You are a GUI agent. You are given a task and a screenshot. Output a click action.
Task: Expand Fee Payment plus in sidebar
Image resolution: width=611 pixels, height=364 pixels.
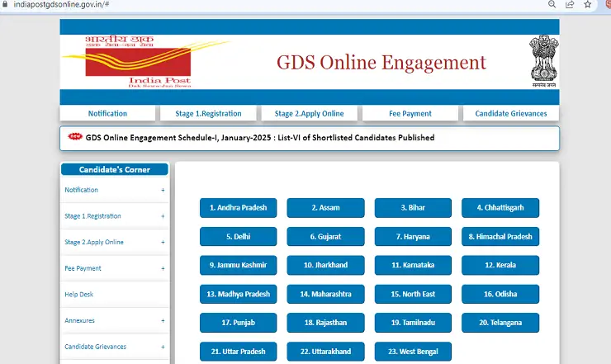click(x=163, y=268)
